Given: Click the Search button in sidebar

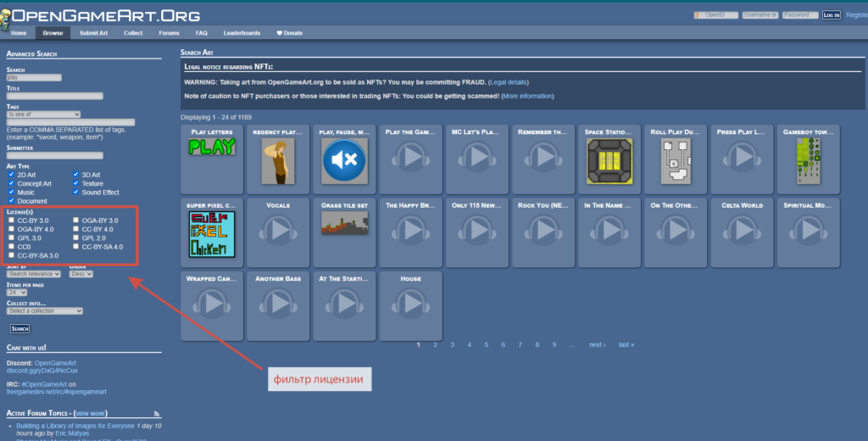Looking at the screenshot, I should (20, 328).
